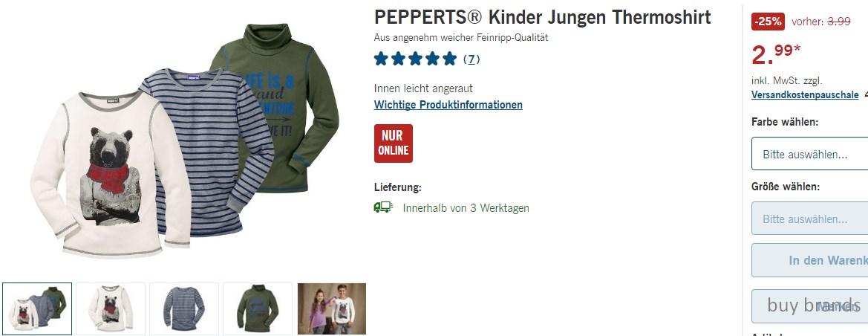Click the green delivery truck icon
This screenshot has height=336, width=868.
(x=383, y=207)
